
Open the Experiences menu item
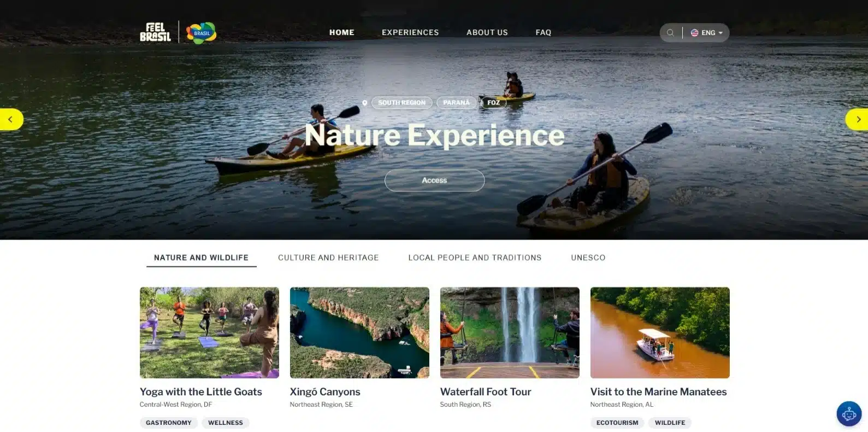pos(410,32)
